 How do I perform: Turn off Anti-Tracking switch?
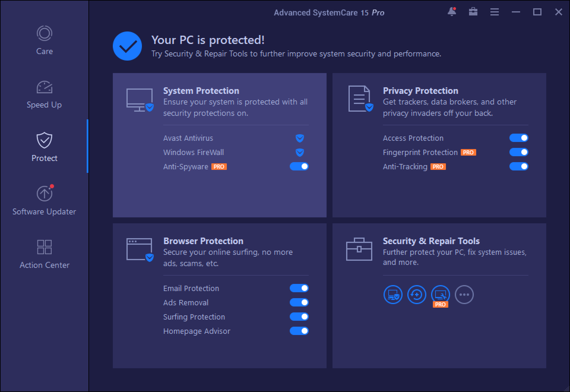click(519, 167)
